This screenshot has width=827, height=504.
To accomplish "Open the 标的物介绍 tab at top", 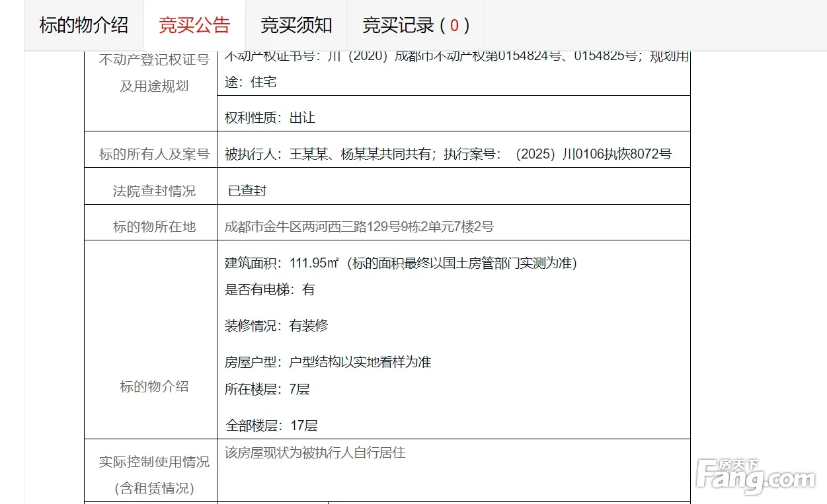I will point(83,26).
